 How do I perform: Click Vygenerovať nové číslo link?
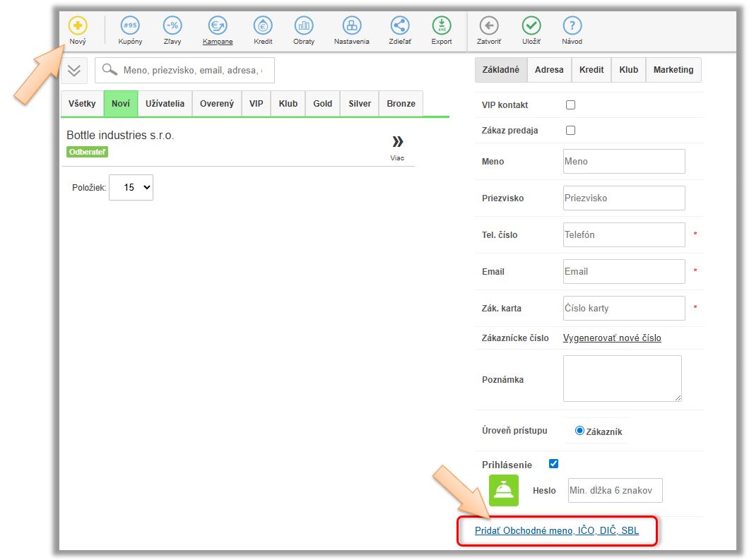point(612,338)
